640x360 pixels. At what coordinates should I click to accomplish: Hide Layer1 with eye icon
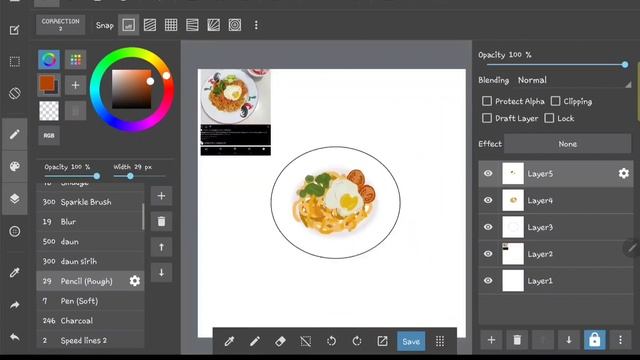point(488,281)
